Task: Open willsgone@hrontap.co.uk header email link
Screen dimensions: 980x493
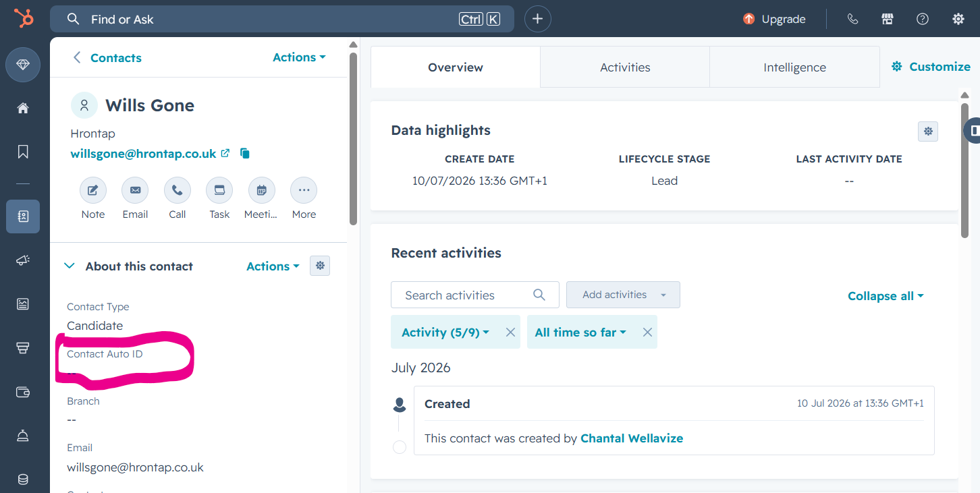Action: click(143, 154)
